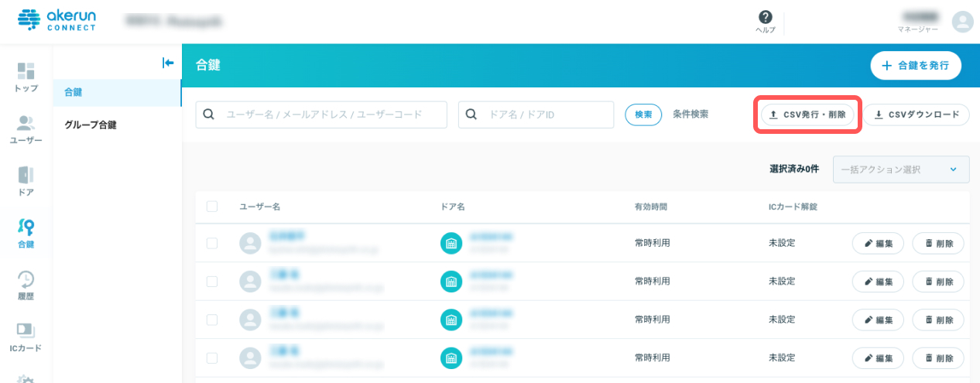The height and width of the screenshot is (383, 980).
Task: Click 選択済み0件 label
Action: (793, 169)
